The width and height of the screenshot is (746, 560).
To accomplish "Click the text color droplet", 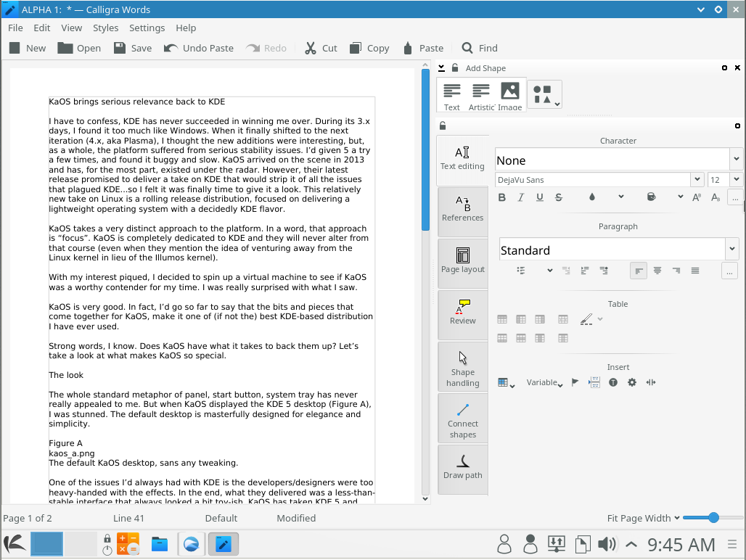I will [x=592, y=197].
